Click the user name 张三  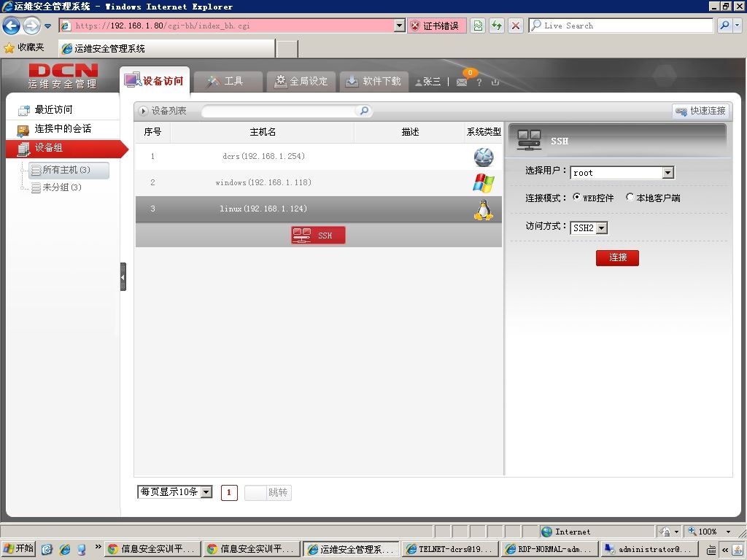click(432, 82)
